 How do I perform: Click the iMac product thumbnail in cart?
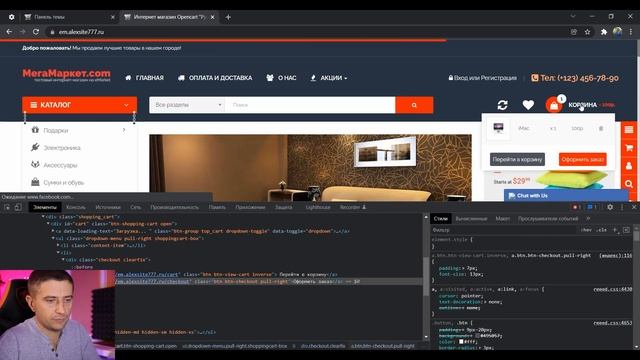point(498,128)
